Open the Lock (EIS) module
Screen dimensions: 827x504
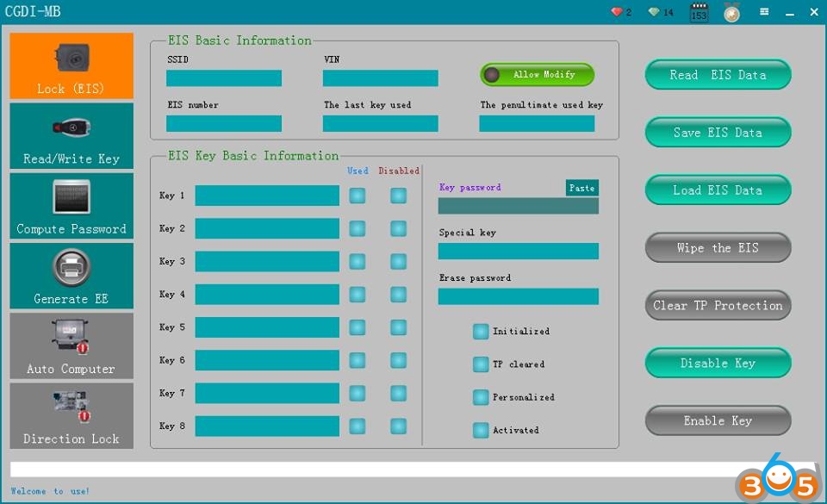[72, 66]
